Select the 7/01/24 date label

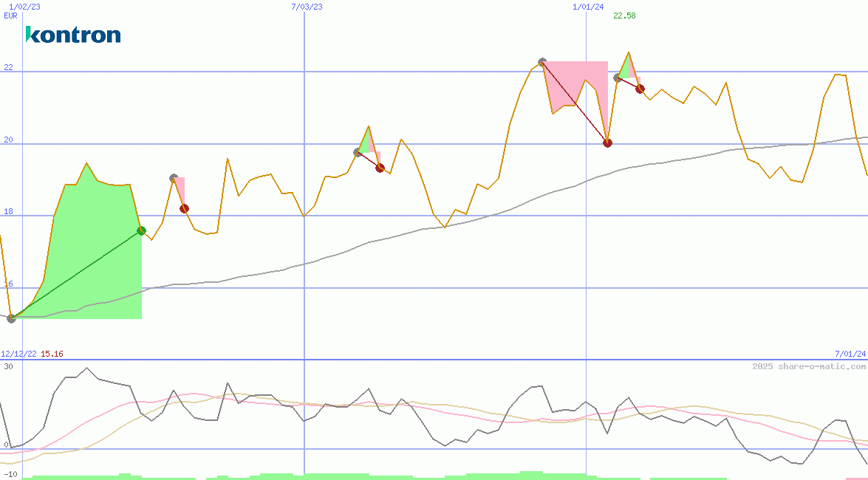(850, 354)
